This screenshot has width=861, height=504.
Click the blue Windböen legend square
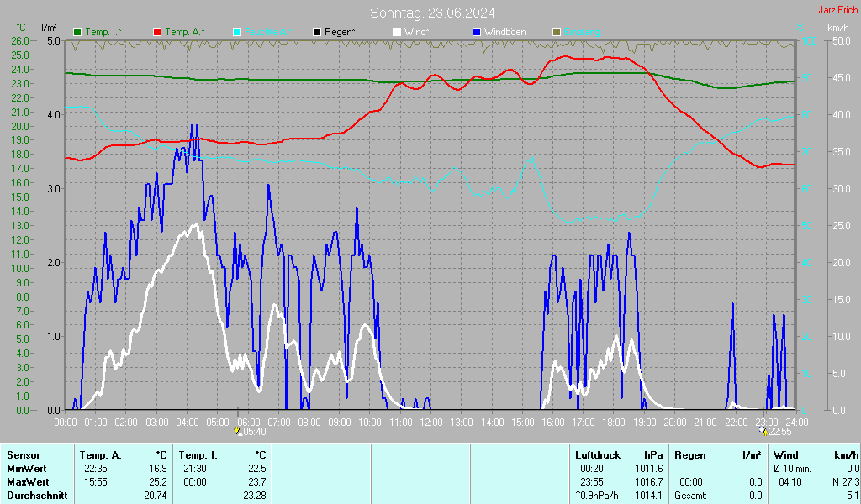[x=477, y=32]
